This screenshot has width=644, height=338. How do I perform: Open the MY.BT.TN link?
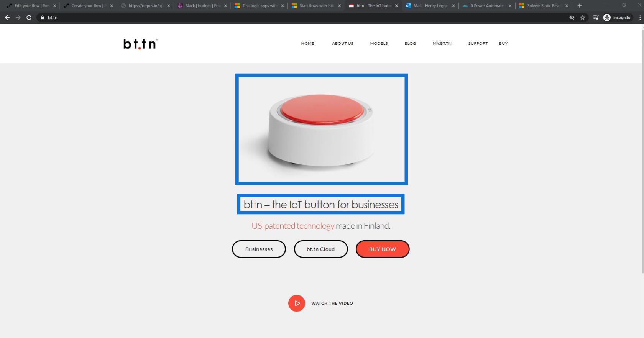[x=442, y=44]
